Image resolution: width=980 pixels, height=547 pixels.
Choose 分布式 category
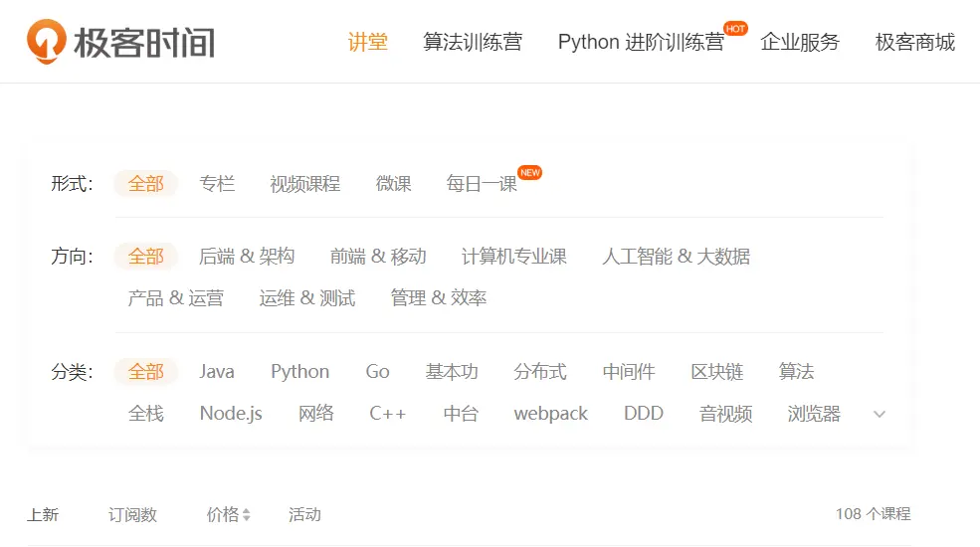pos(540,372)
